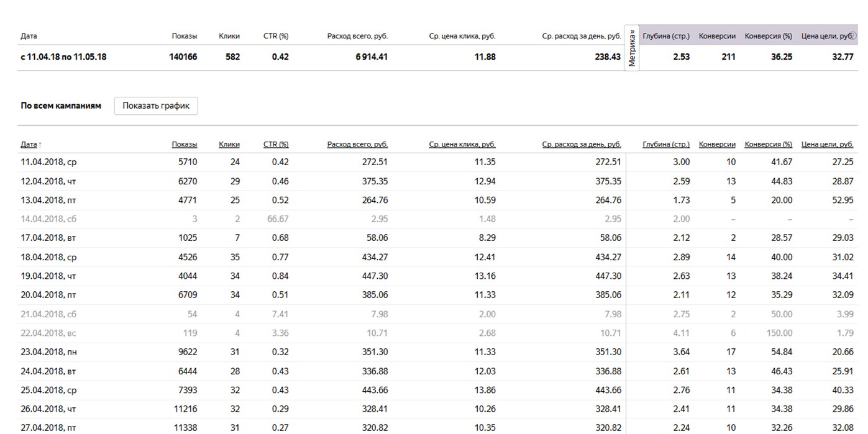The width and height of the screenshot is (868, 434).
Task: Select the 27.04.2018, пт date row
Action: 48,428
